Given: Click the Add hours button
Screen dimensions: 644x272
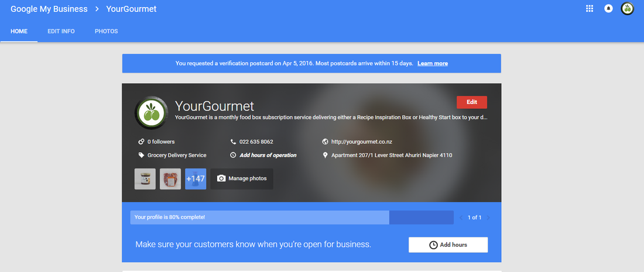Looking at the screenshot, I should tap(448, 245).
